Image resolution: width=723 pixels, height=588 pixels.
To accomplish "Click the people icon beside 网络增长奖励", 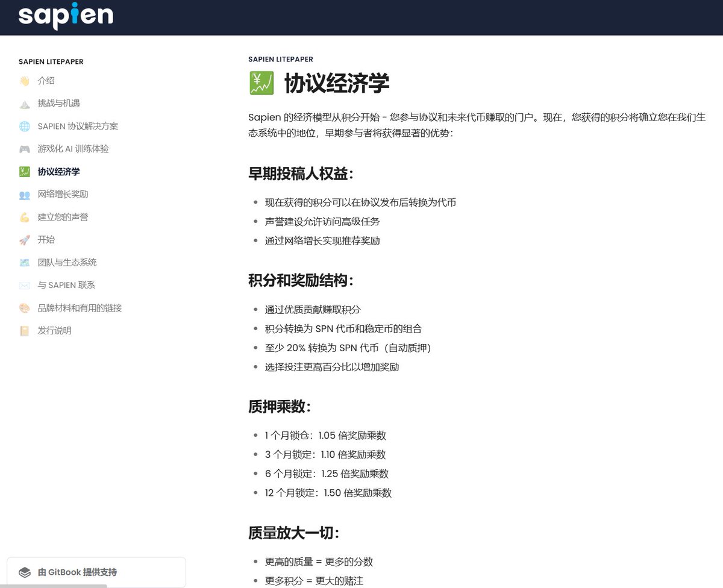I will [24, 195].
